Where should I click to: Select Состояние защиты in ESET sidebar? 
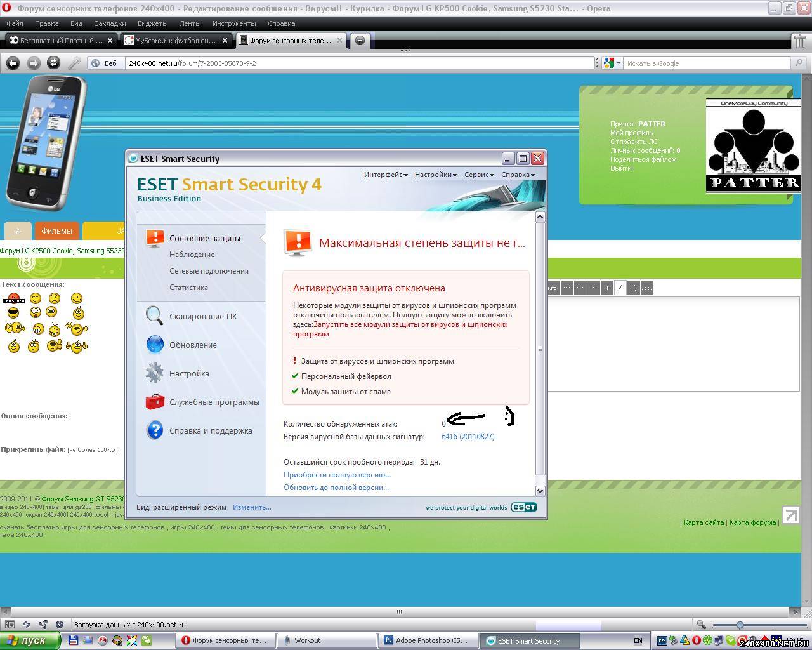[205, 239]
